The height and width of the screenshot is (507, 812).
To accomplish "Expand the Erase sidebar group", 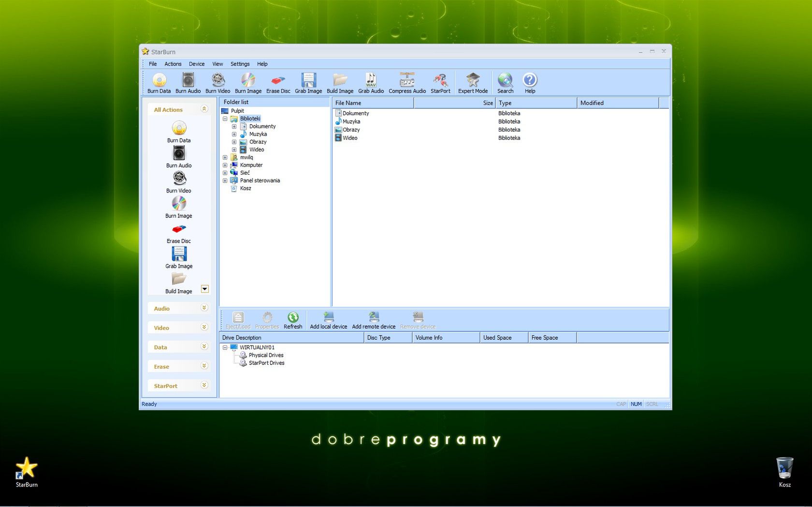I will [204, 366].
